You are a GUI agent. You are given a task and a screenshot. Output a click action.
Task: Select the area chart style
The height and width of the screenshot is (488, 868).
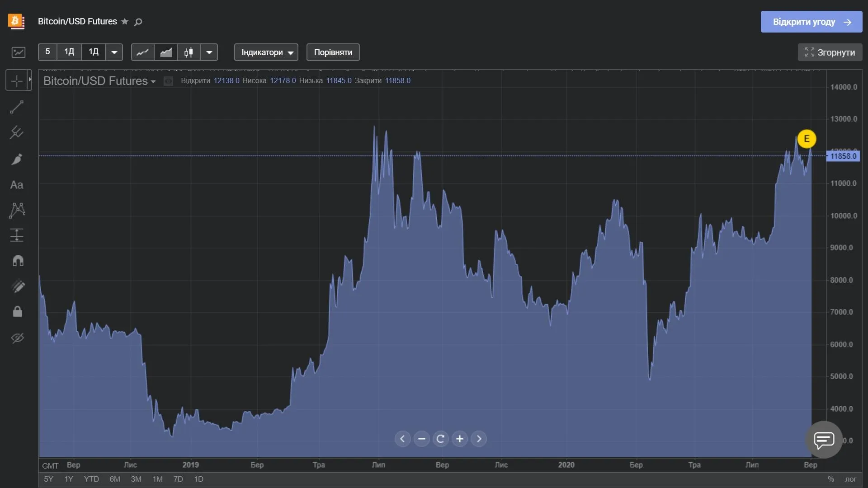tap(166, 52)
